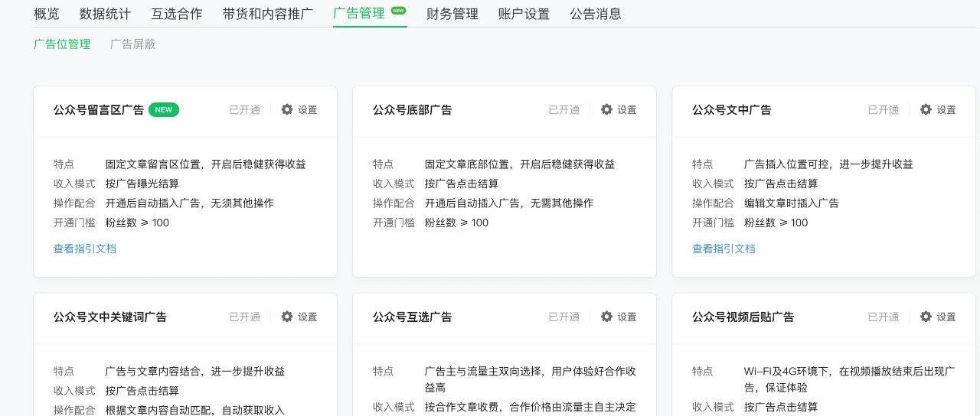980x416 pixels.
Task: Open the 带货和内容推广 tab
Action: click(268, 14)
